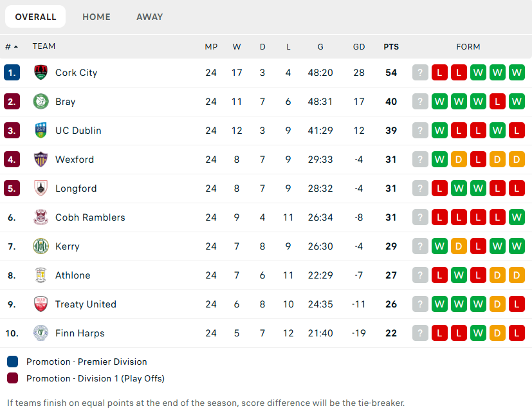Click Treaty United's unknown next-match question icon

click(x=420, y=304)
